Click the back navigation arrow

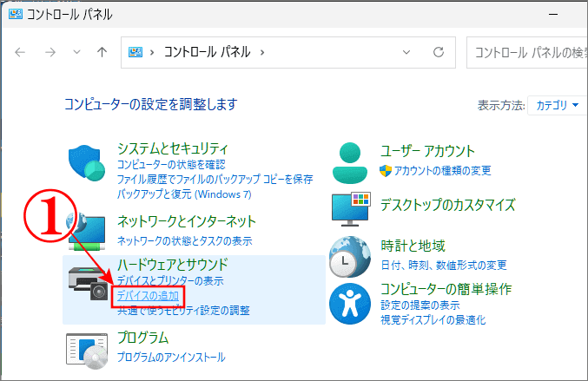pyautogui.click(x=21, y=52)
